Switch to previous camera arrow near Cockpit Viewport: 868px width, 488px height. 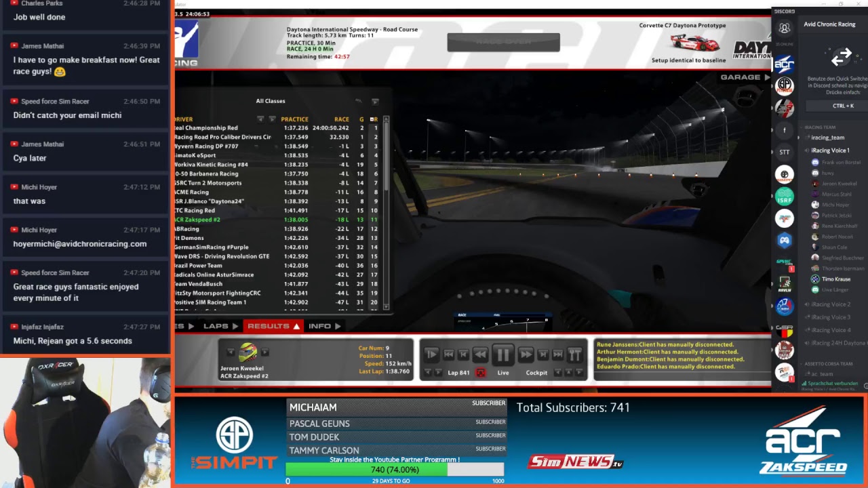click(x=557, y=372)
